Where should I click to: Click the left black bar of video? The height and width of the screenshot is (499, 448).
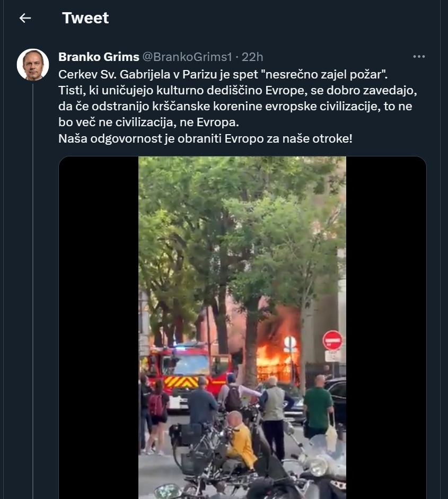pyautogui.click(x=99, y=328)
